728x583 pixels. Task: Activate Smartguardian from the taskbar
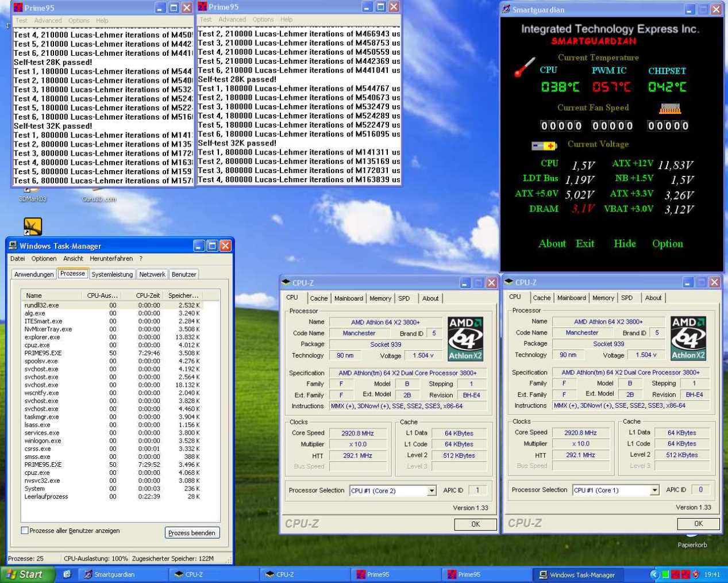point(122,574)
